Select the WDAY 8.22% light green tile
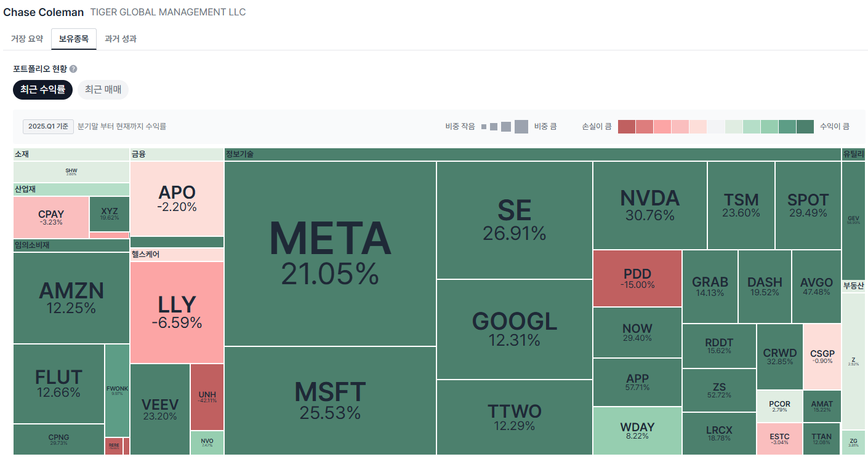 [637, 431]
